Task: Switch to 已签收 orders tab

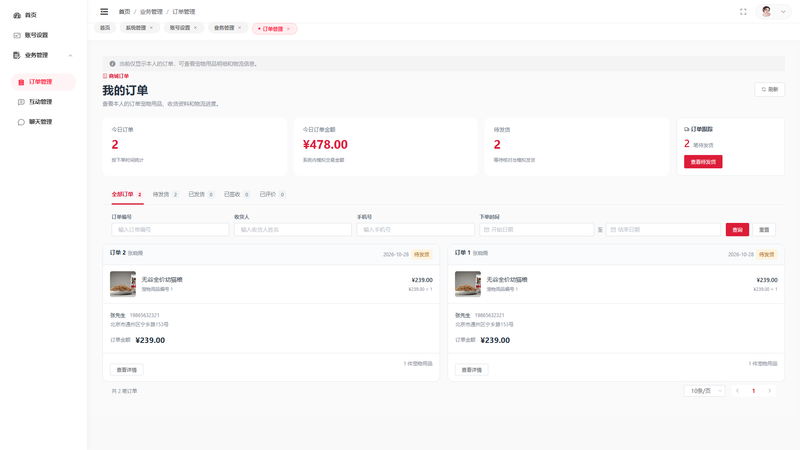Action: [237, 194]
